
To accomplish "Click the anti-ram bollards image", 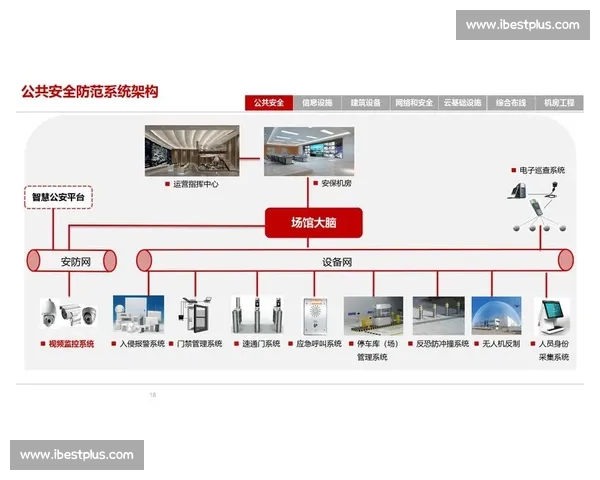I will 439,316.
